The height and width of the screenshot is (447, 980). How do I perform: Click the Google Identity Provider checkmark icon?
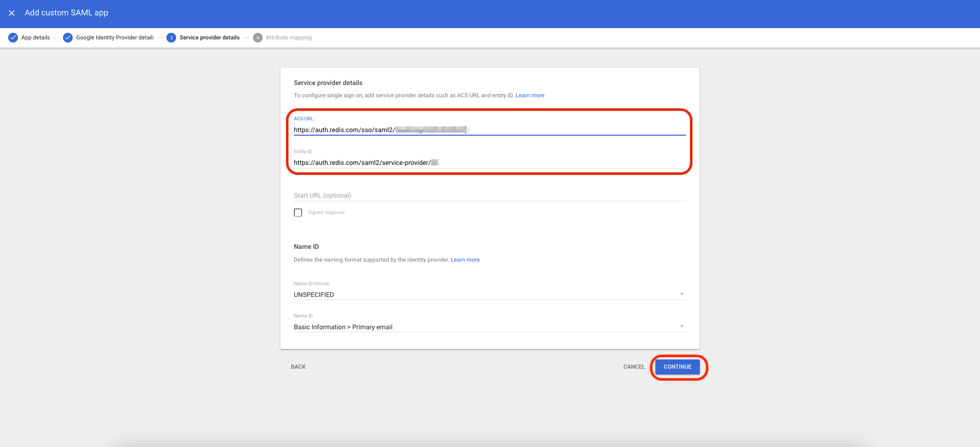[x=68, y=37]
